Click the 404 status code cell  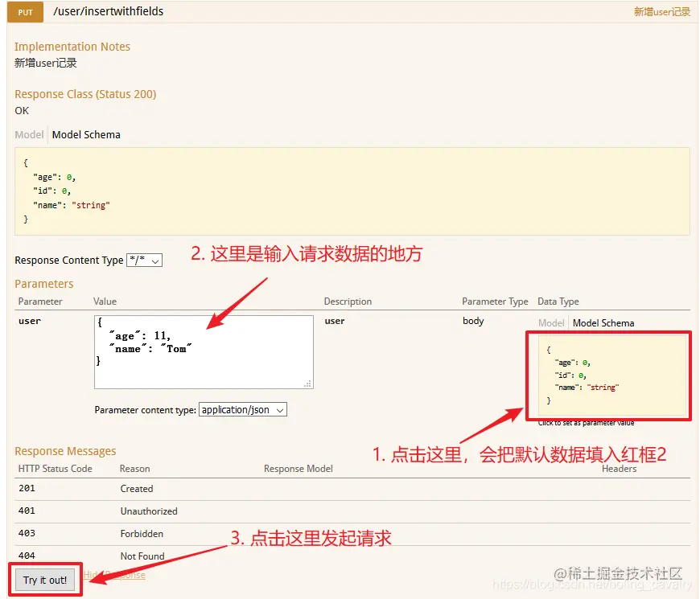27,556
